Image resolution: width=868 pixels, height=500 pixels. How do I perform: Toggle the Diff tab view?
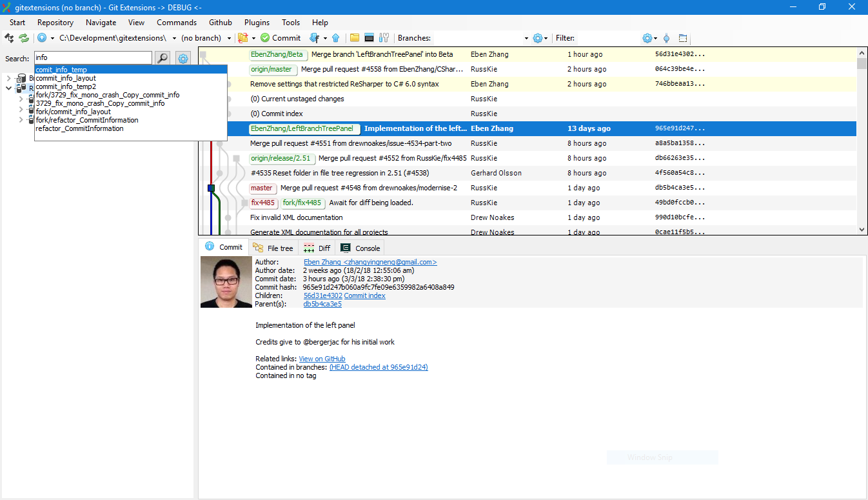(x=316, y=247)
